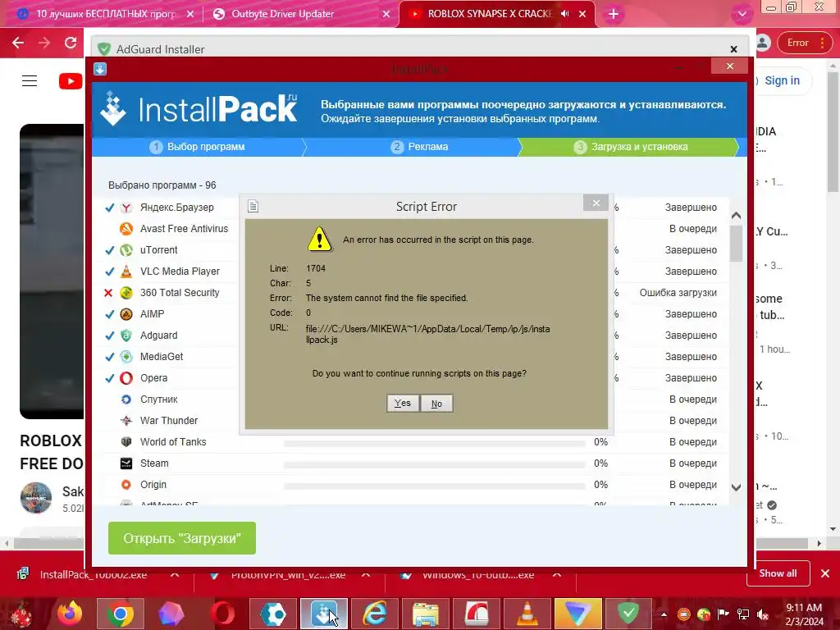Click Show all downloads button
Screen dimensions: 840x630
click(778, 573)
